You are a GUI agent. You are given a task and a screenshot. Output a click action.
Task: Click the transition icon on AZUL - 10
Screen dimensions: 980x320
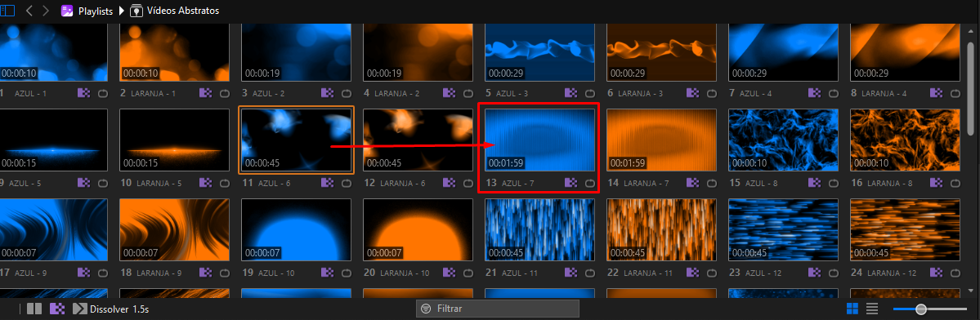[x=327, y=273]
